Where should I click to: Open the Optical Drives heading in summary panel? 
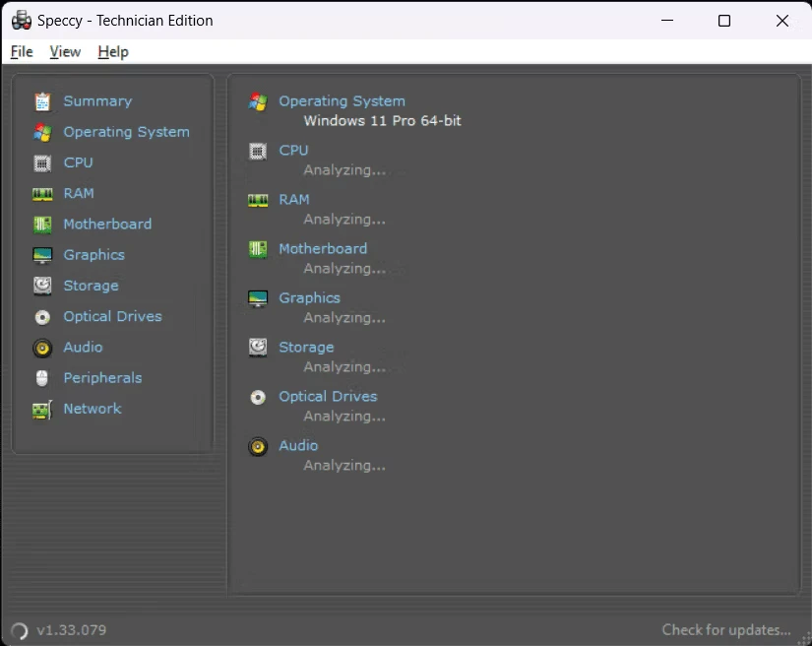(328, 397)
